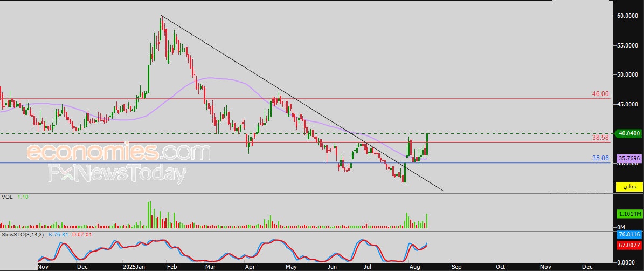Screen dimensions: 644x271
Task: Click the 60.0000 price axis label
Action: click(628, 16)
